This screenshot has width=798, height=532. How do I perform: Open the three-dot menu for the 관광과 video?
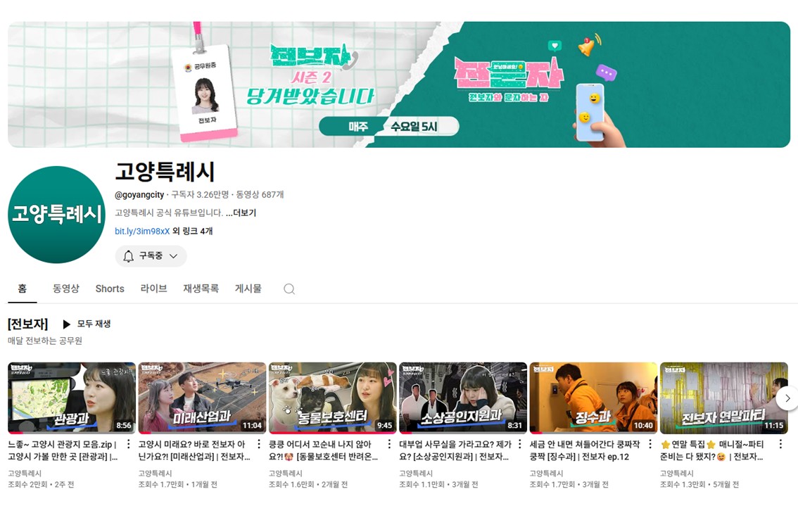point(128,444)
